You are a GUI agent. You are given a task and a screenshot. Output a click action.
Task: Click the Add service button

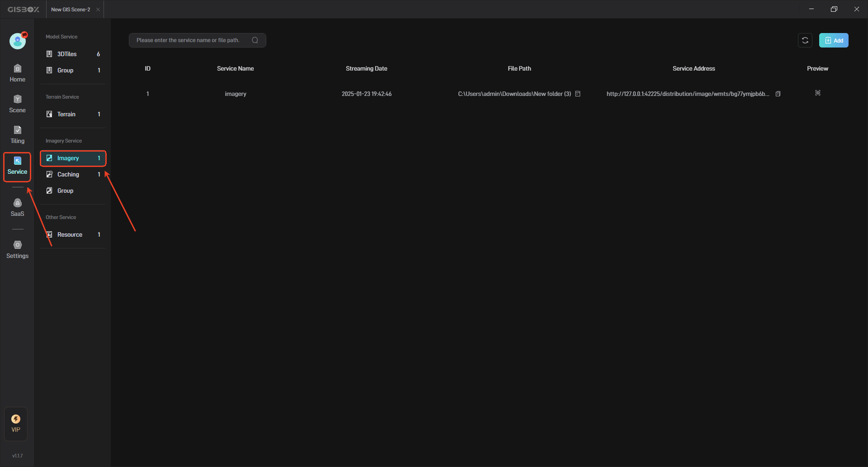834,40
